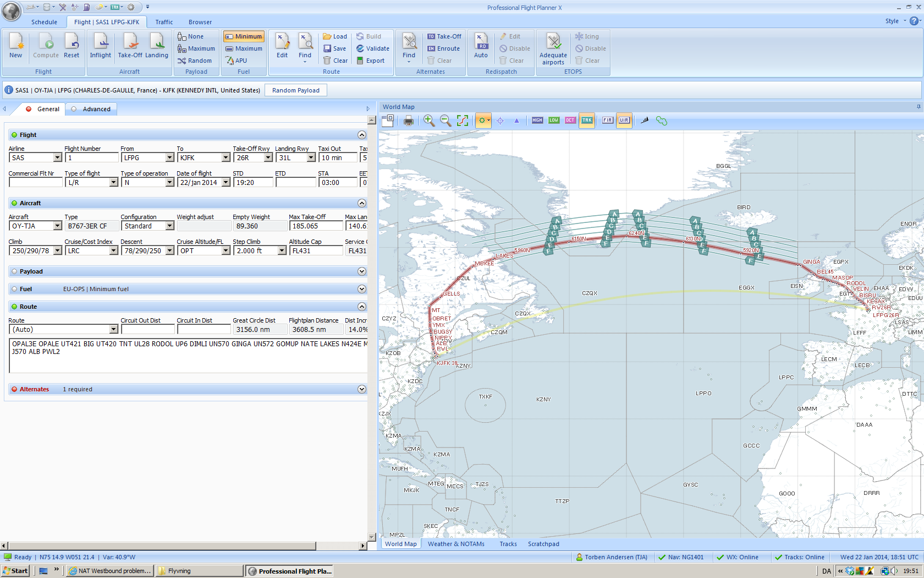
Task: Click Alternates Enroute button
Action: pyautogui.click(x=443, y=48)
